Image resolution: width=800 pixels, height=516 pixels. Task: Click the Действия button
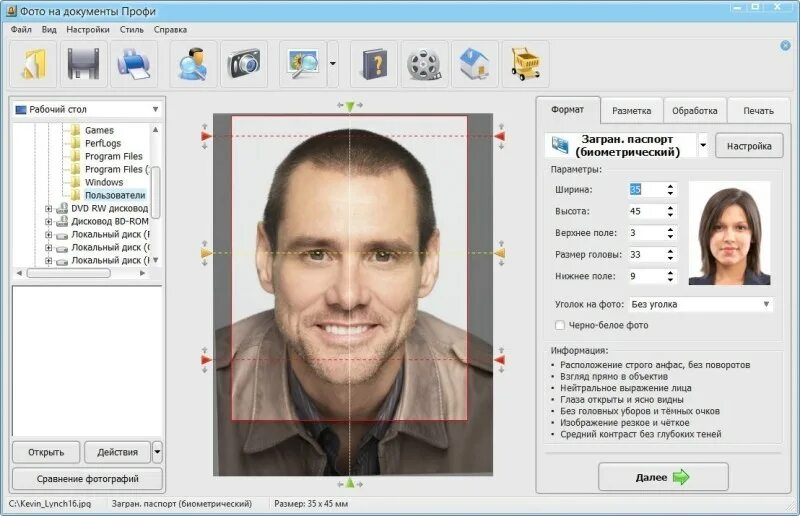point(117,452)
